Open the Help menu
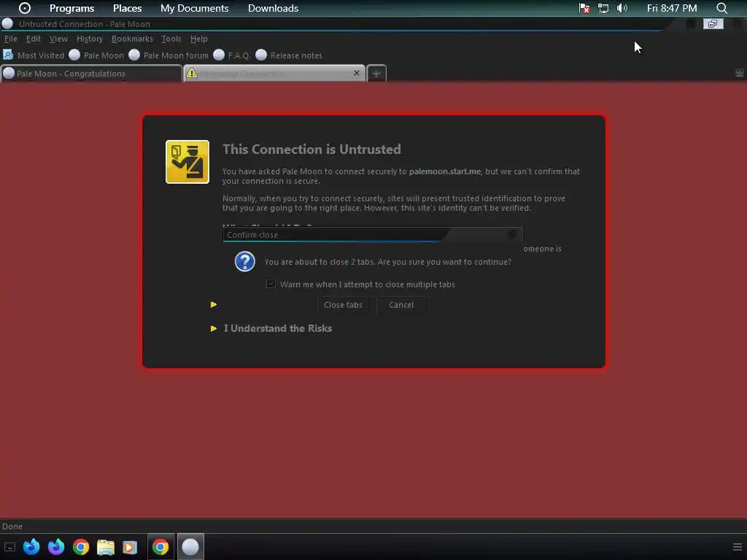747x560 pixels. pos(198,39)
